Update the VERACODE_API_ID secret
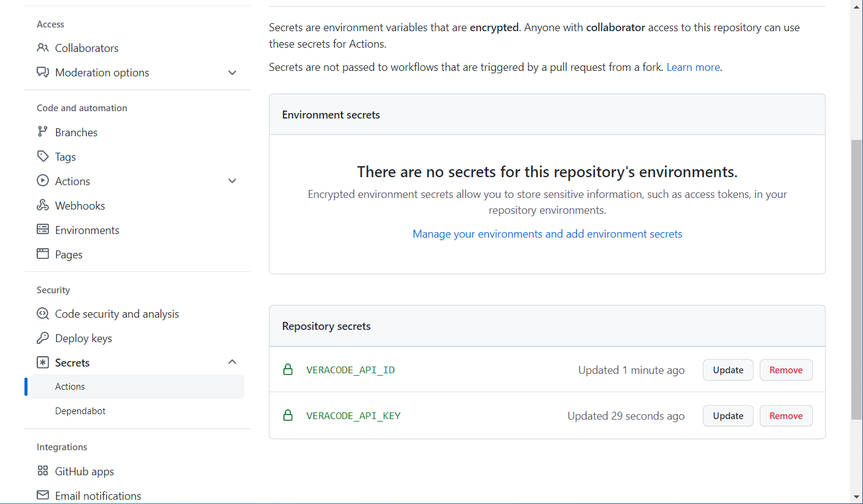The width and height of the screenshot is (863, 504). point(728,370)
